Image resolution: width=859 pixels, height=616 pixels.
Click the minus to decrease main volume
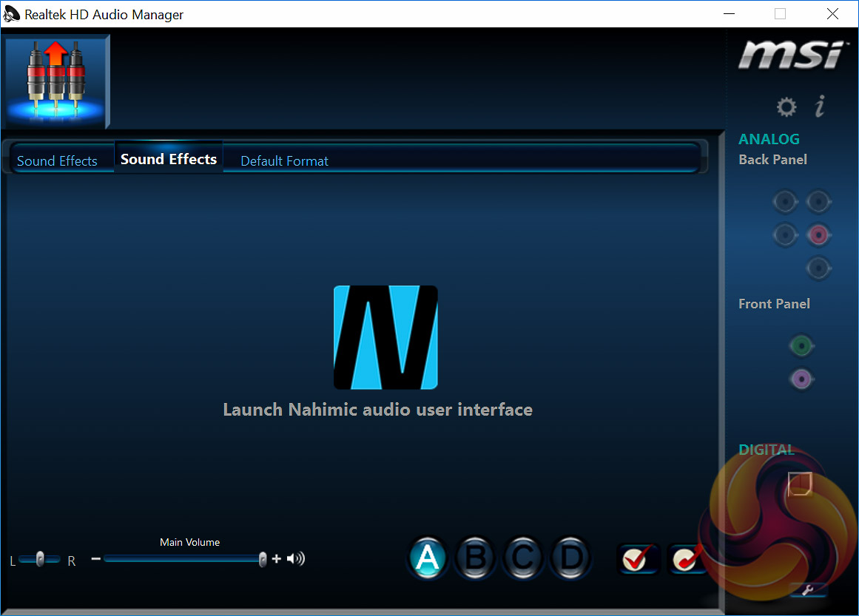click(x=96, y=558)
